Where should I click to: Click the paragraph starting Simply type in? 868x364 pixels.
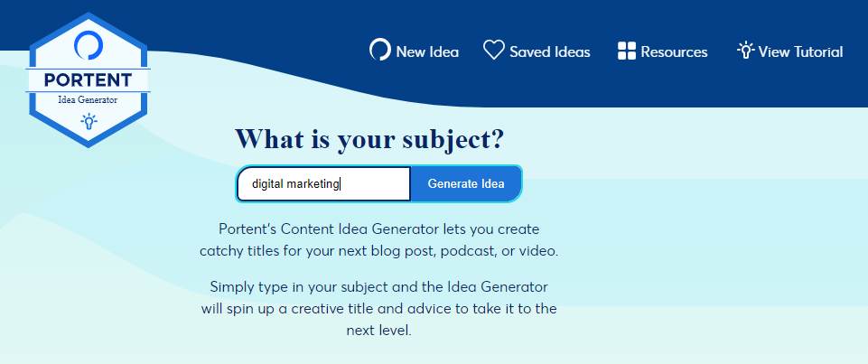pyautogui.click(x=379, y=309)
